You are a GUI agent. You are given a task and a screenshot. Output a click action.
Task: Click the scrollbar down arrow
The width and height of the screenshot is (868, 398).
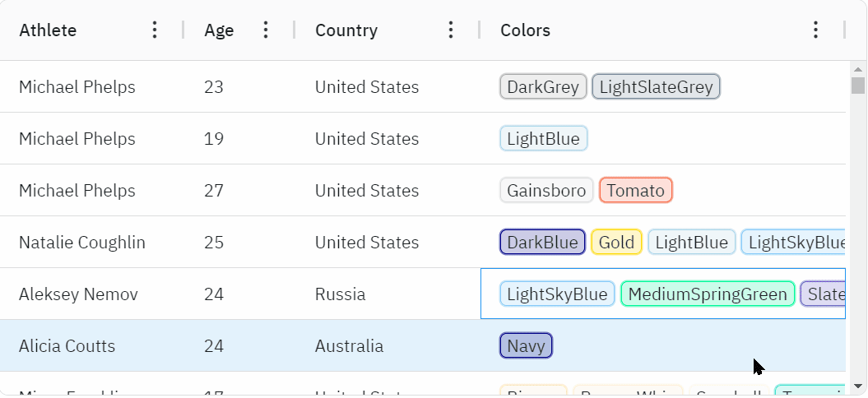[x=858, y=386]
